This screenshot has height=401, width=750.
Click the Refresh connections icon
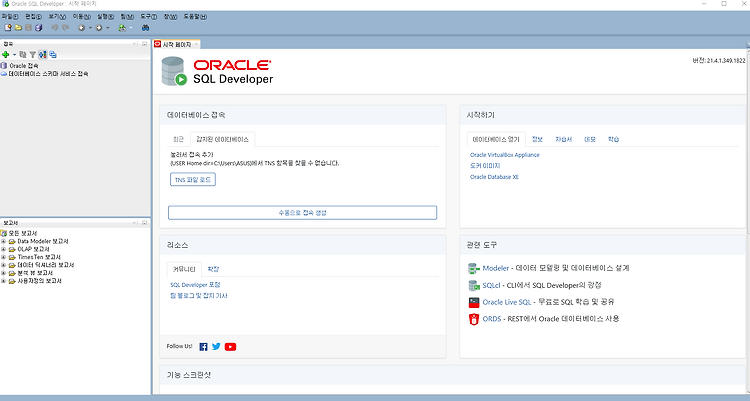22,55
